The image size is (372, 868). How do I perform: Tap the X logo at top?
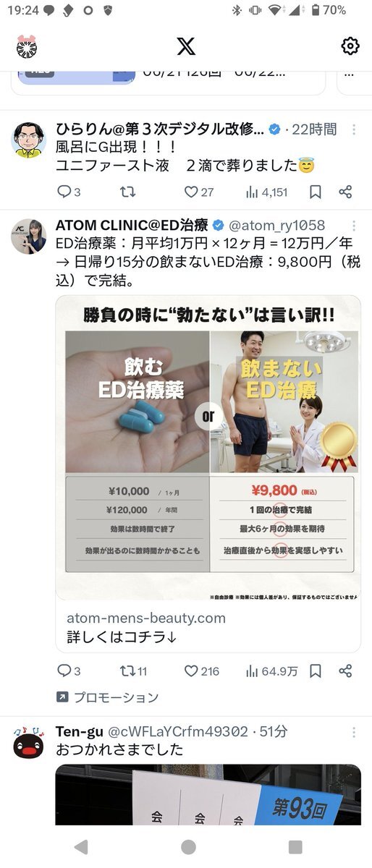(x=186, y=46)
